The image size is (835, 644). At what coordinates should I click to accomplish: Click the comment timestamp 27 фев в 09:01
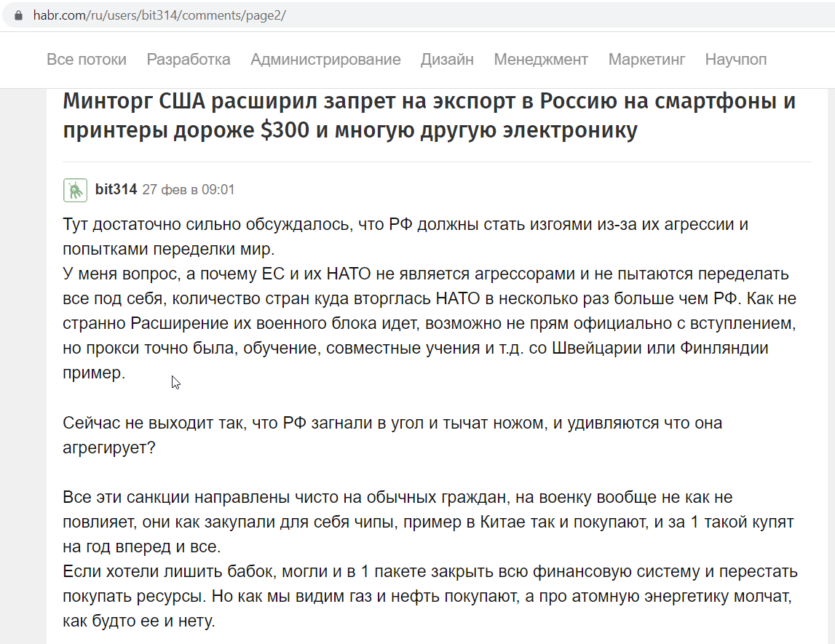coord(189,189)
